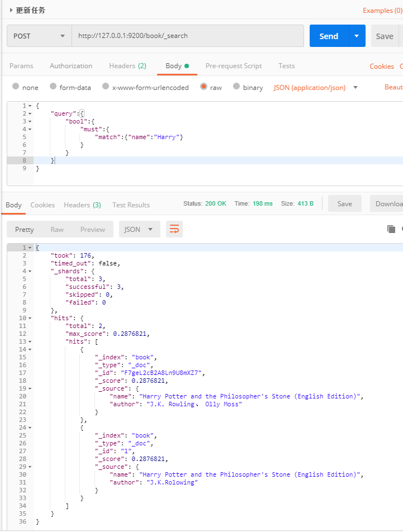Open the response Body tab

click(13, 205)
